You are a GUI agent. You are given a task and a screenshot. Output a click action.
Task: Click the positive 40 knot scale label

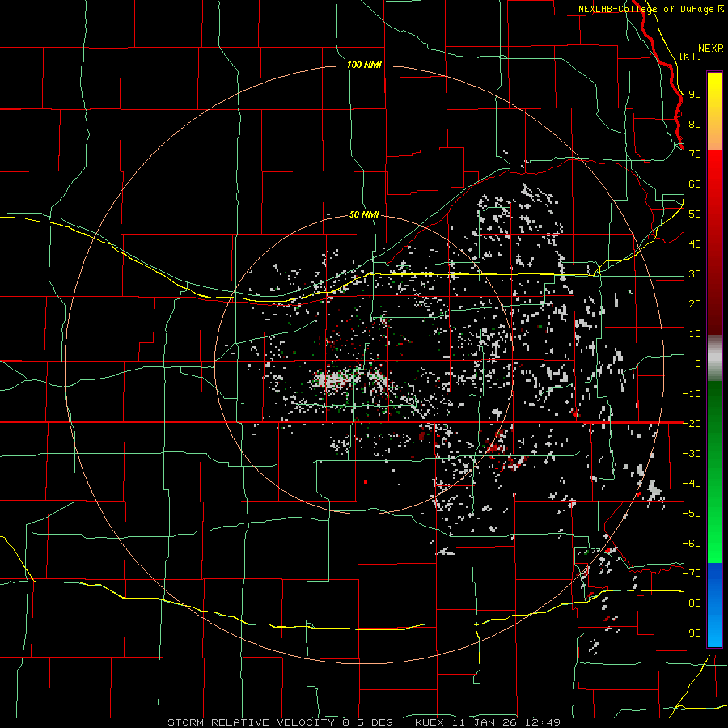point(695,243)
